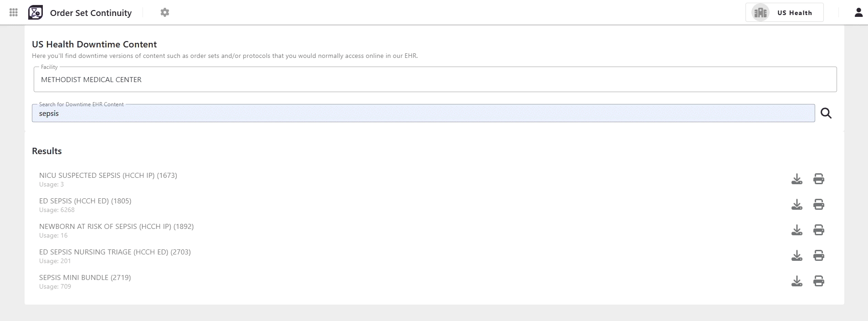This screenshot has width=868, height=321.
Task: Open the SEPSIS MINI BUNDLE (2719) result
Action: (85, 278)
